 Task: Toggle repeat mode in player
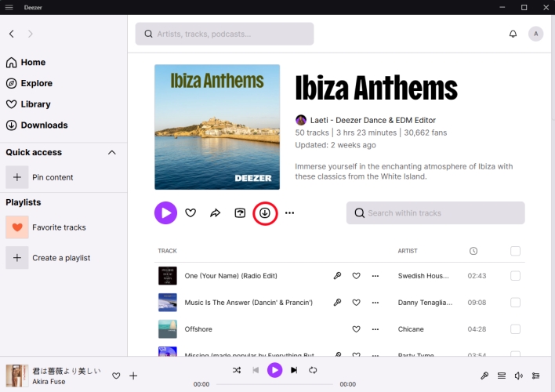click(x=313, y=370)
